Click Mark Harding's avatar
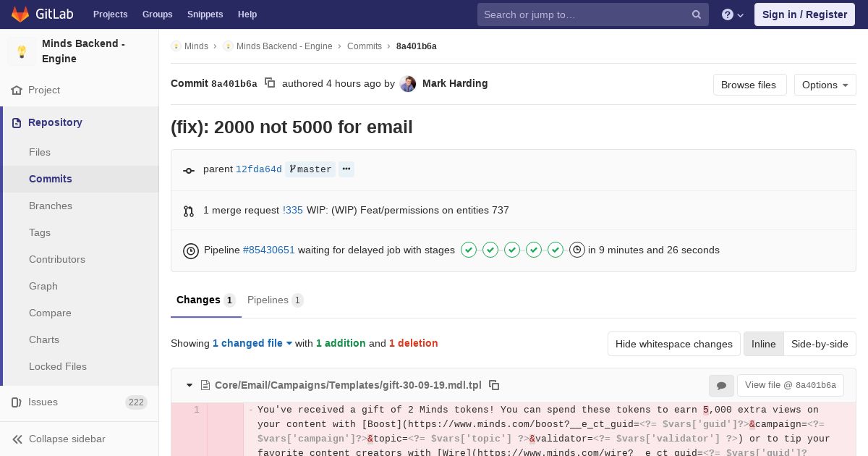Viewport: 868px width, 456px height. (408, 84)
